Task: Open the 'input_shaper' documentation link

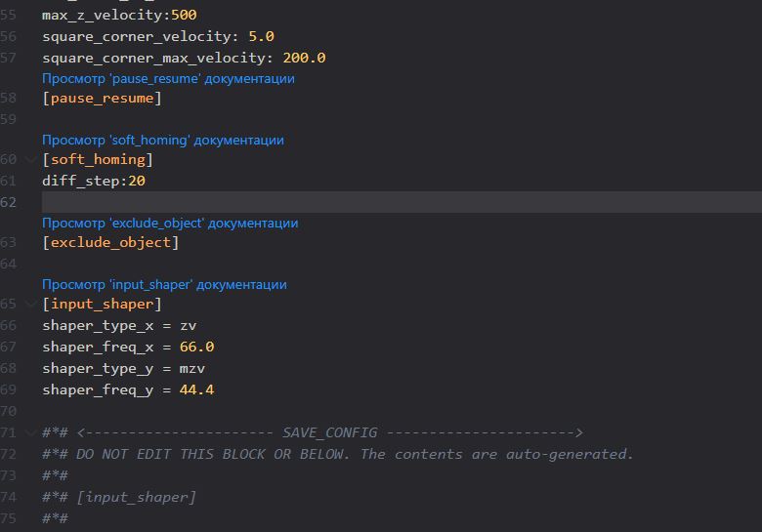Action: (164, 284)
